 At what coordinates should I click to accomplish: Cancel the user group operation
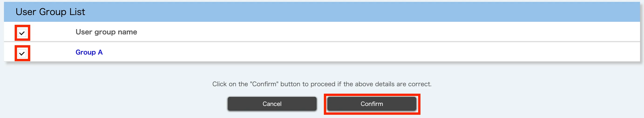coord(272,104)
